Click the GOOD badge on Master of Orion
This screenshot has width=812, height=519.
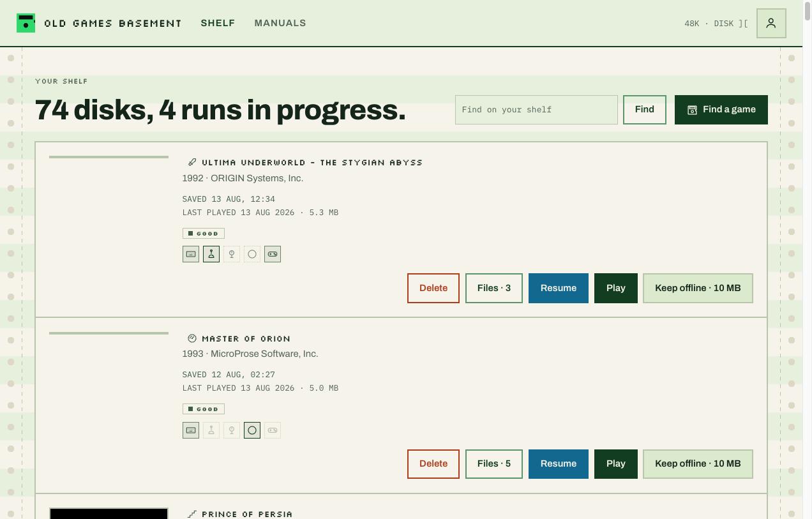point(204,409)
